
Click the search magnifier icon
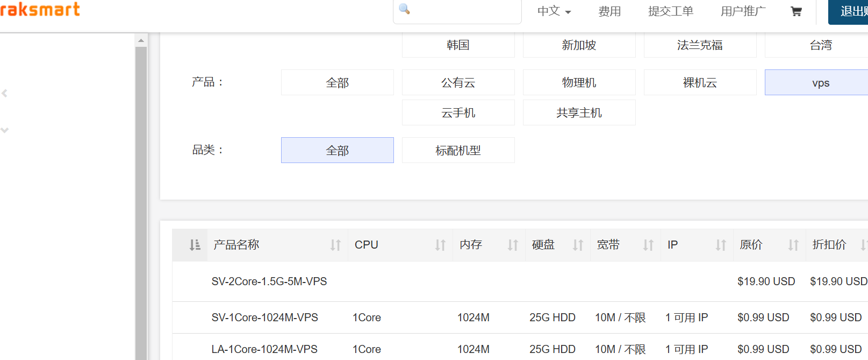pos(405,9)
